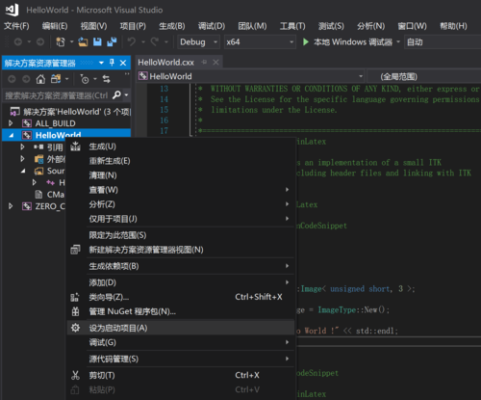The image size is (481, 400).
Task: Choose 清理(N) in the context menu
Action: click(x=180, y=175)
